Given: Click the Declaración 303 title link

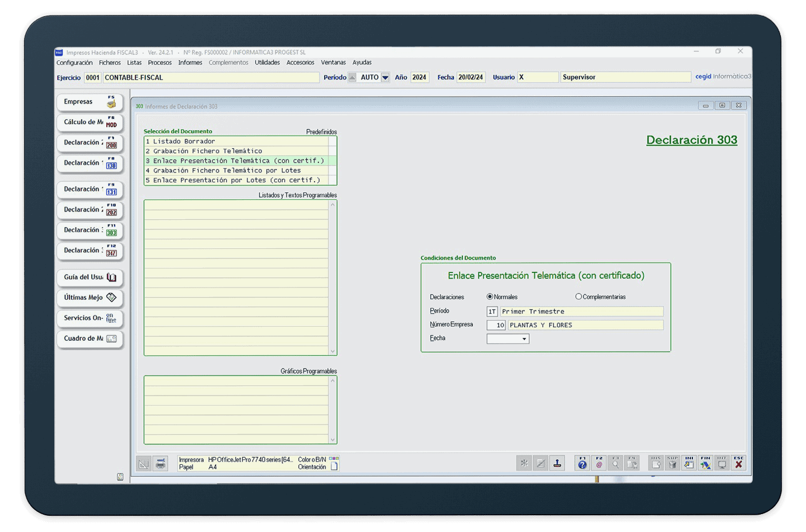Looking at the screenshot, I should coord(691,140).
